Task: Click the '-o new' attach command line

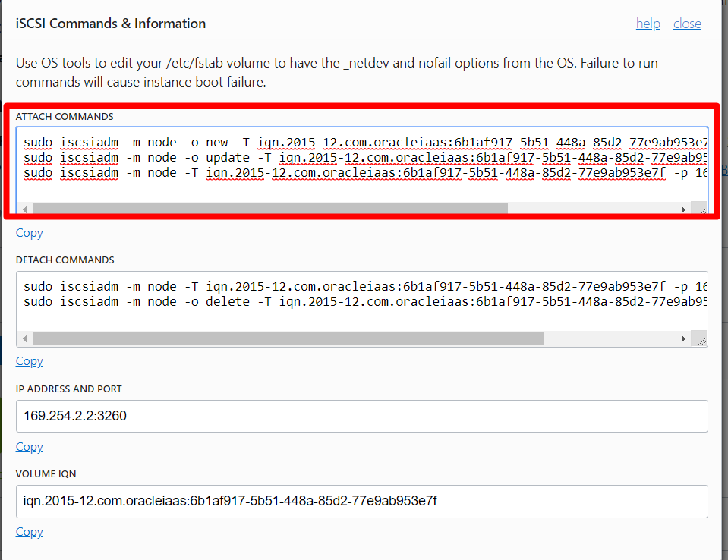Action: [x=365, y=143]
